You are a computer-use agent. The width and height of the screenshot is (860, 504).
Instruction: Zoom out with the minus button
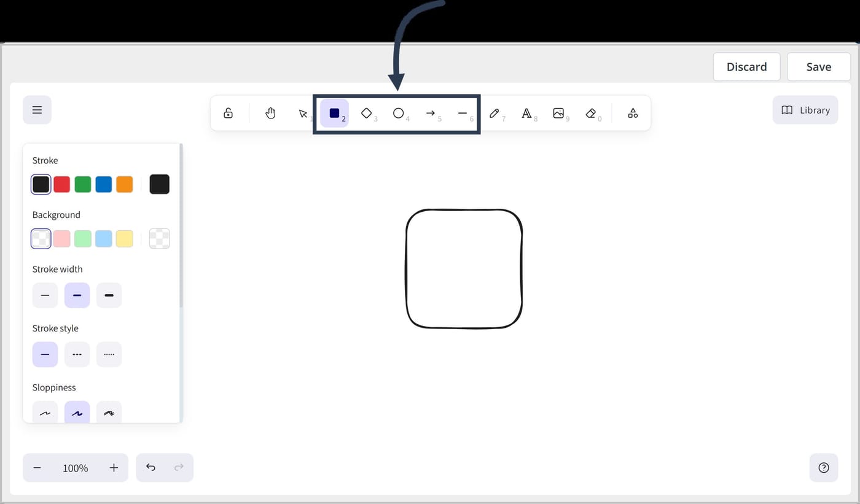[x=37, y=468]
